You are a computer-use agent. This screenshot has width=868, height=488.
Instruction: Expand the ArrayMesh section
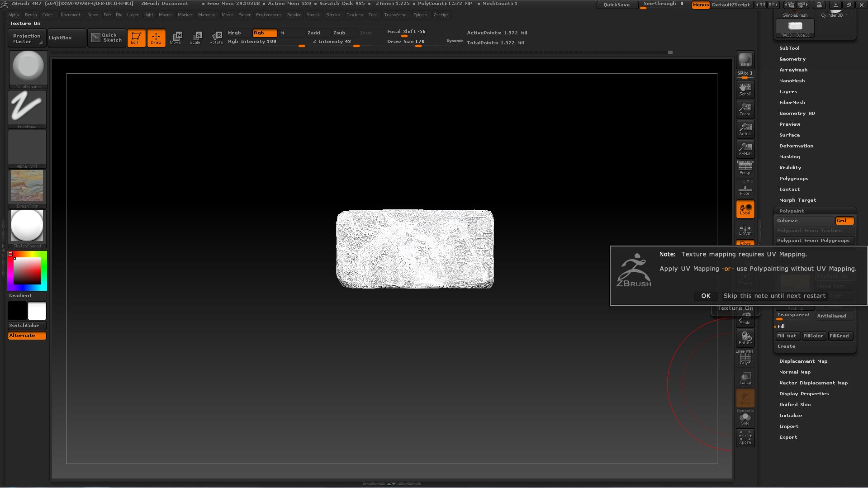pos(793,70)
